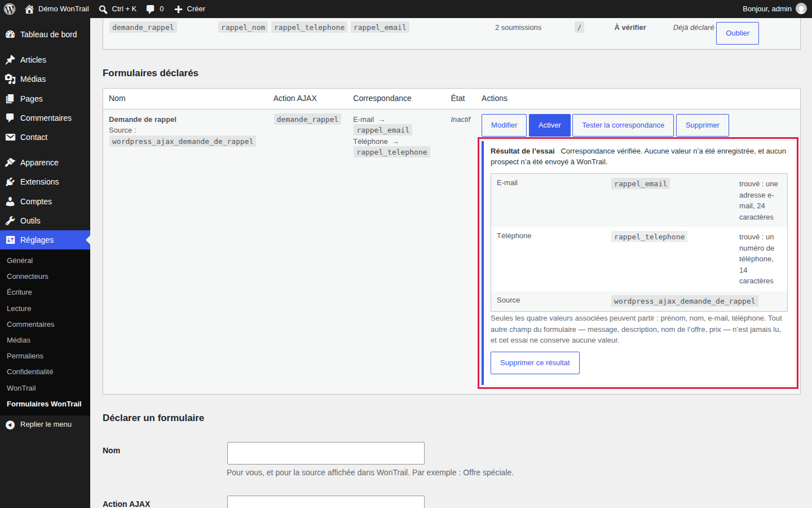The height and width of the screenshot is (508, 812).
Task: Open the Démo WonTrail home icon
Action: 29,9
